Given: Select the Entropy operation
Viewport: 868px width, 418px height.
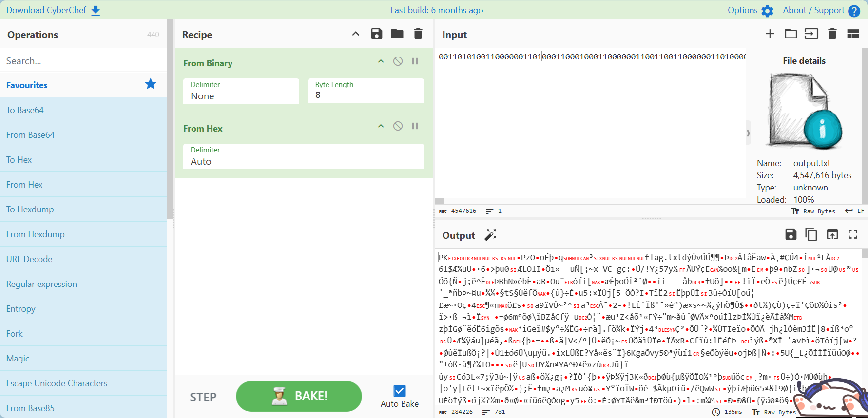Looking at the screenshot, I should click(83, 309).
